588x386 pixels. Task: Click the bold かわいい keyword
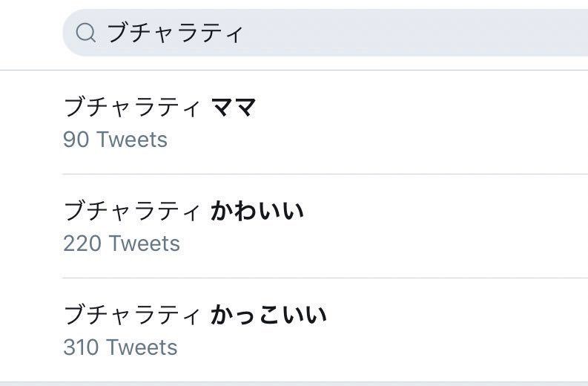pyautogui.click(x=257, y=211)
